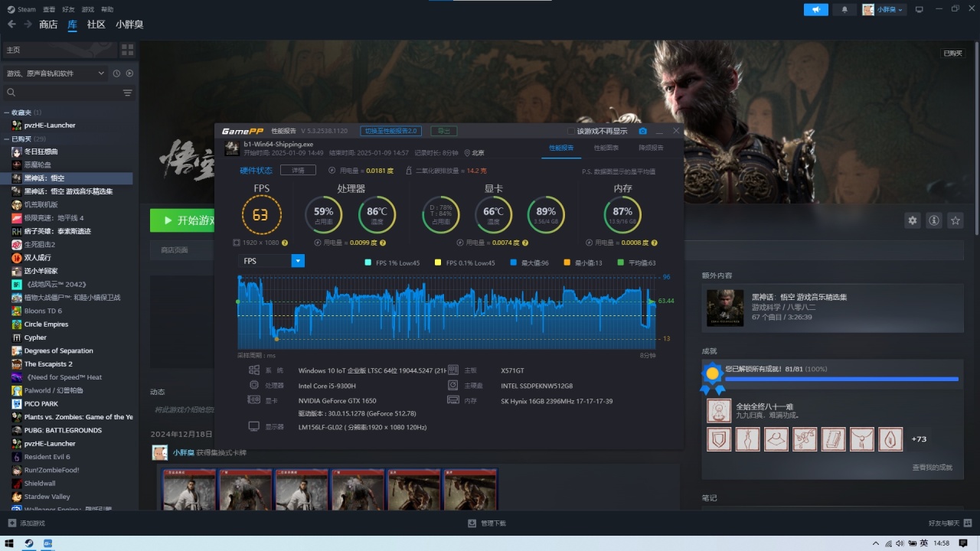Open library advanced filter options icon
The height and width of the screenshot is (551, 980).
128,93
